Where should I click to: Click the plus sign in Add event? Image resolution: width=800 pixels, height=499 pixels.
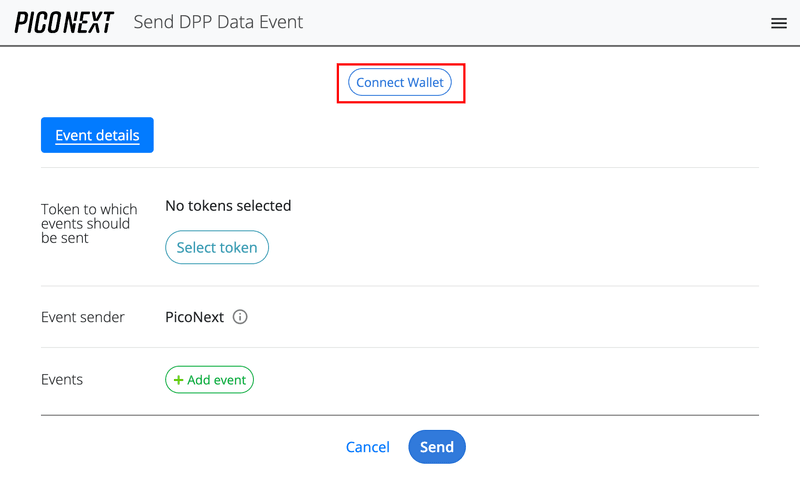(179, 380)
